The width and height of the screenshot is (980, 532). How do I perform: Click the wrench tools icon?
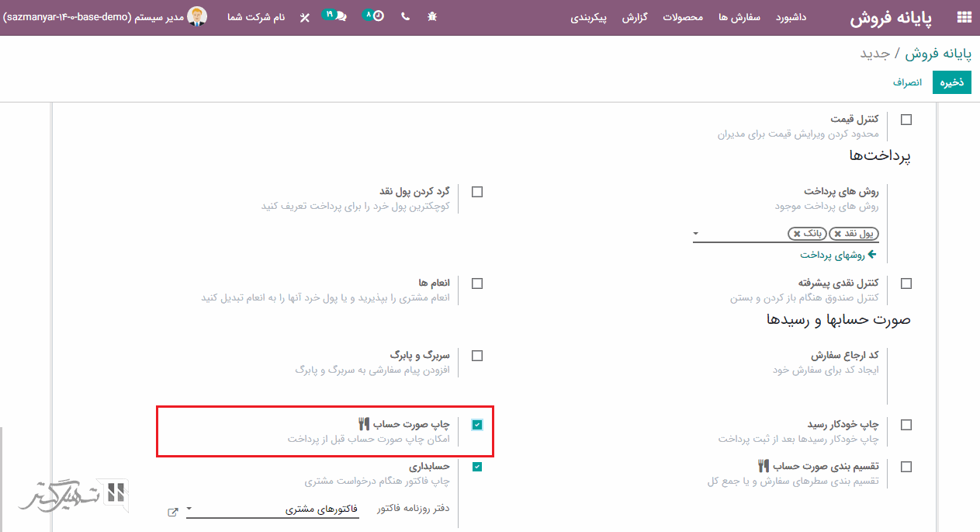(304, 17)
